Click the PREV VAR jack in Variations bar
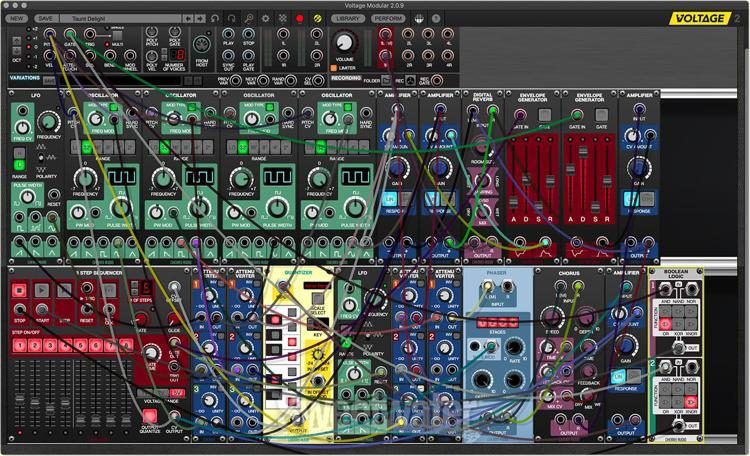The width and height of the screenshot is (750, 456). pos(235,80)
